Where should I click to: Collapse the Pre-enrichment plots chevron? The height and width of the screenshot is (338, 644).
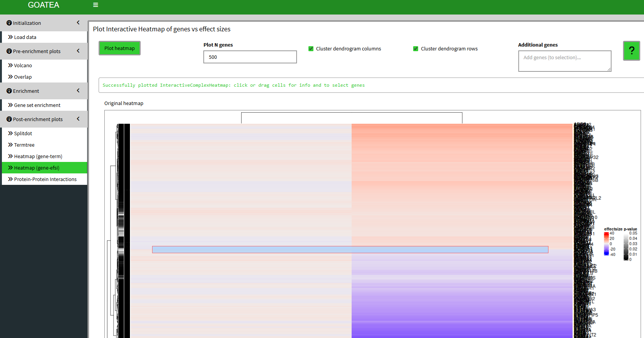click(x=78, y=51)
